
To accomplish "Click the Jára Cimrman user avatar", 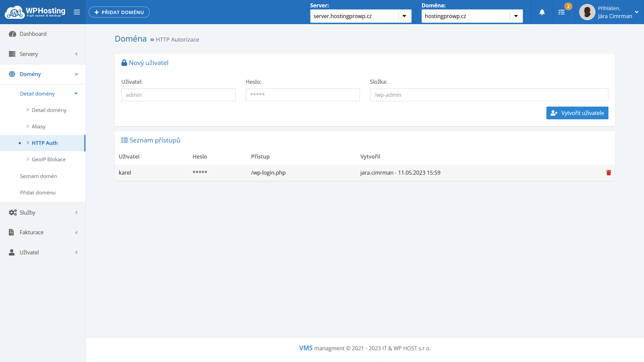I will coord(587,12).
